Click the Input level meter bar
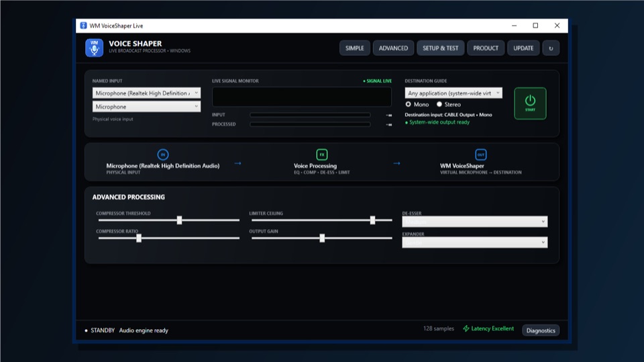This screenshot has width=644, height=362. click(310, 116)
